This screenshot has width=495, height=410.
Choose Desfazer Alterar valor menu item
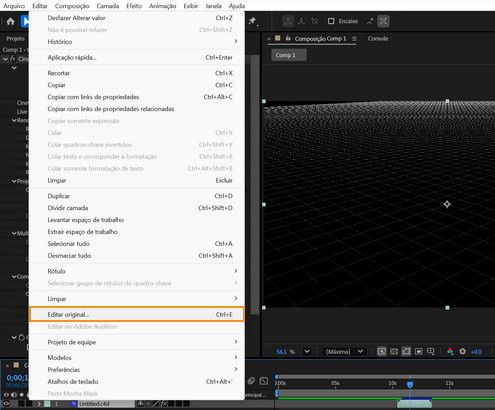[137, 18]
